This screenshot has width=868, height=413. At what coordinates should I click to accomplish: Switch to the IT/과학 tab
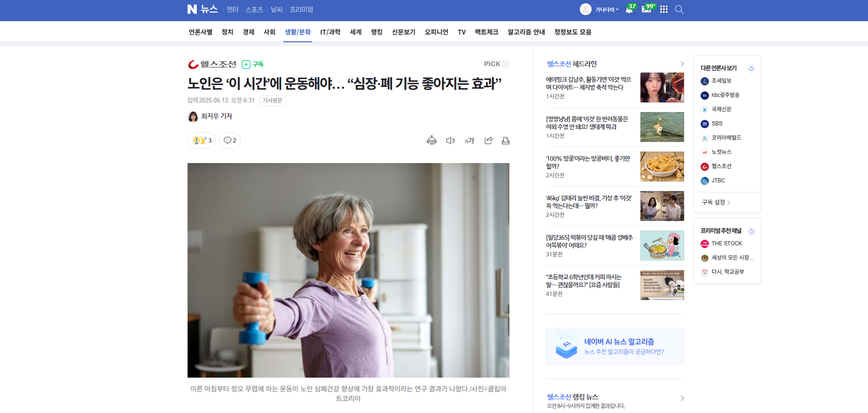click(330, 32)
